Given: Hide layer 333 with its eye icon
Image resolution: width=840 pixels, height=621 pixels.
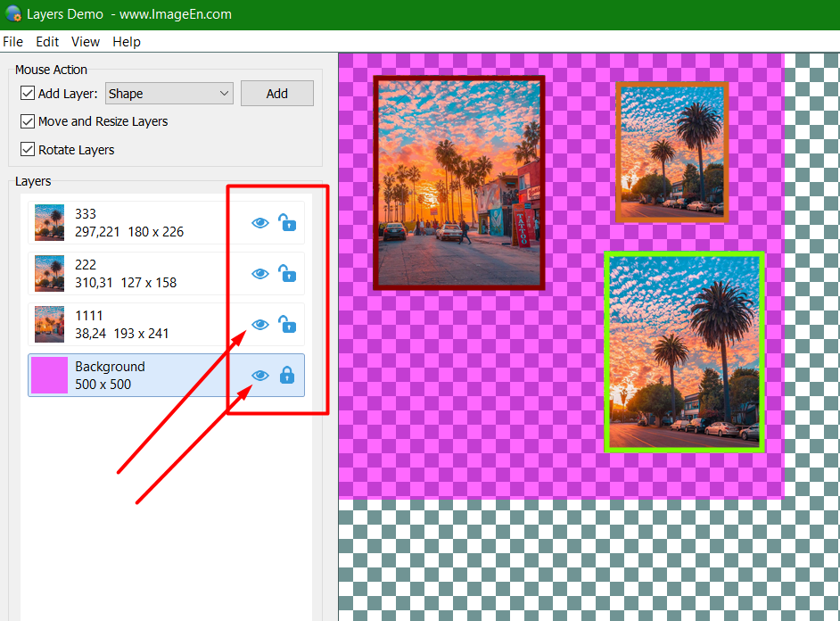Looking at the screenshot, I should (x=259, y=223).
